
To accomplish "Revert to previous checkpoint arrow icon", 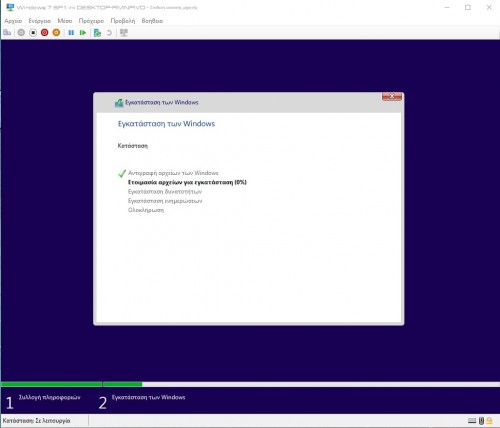I will click(109, 33).
